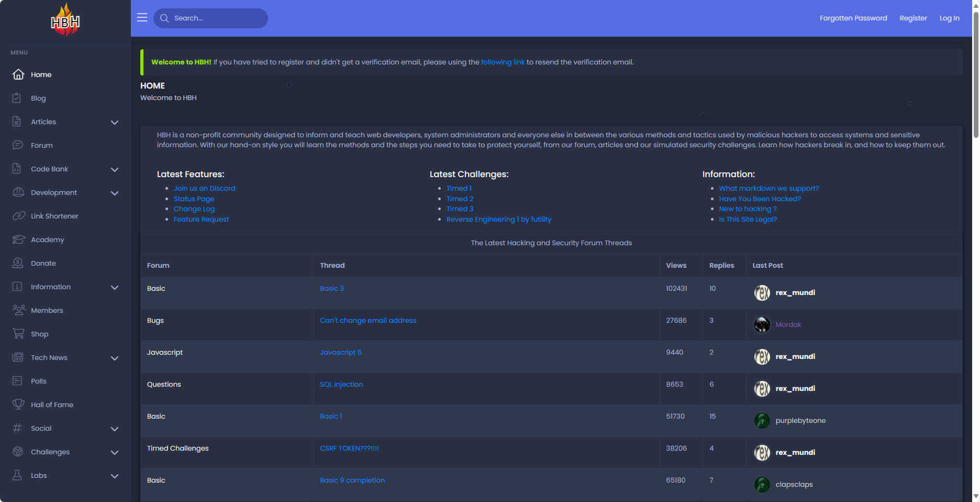Click rex_mundi avatar in Basic 3 row
Viewport: 980px width, 502px height.
762,293
